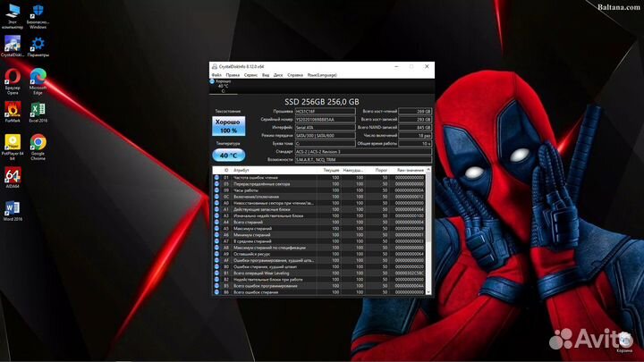This screenshot has width=644, height=362.
Task: Open the Этот компьютер desktop icon
Action: pyautogui.click(x=13, y=16)
